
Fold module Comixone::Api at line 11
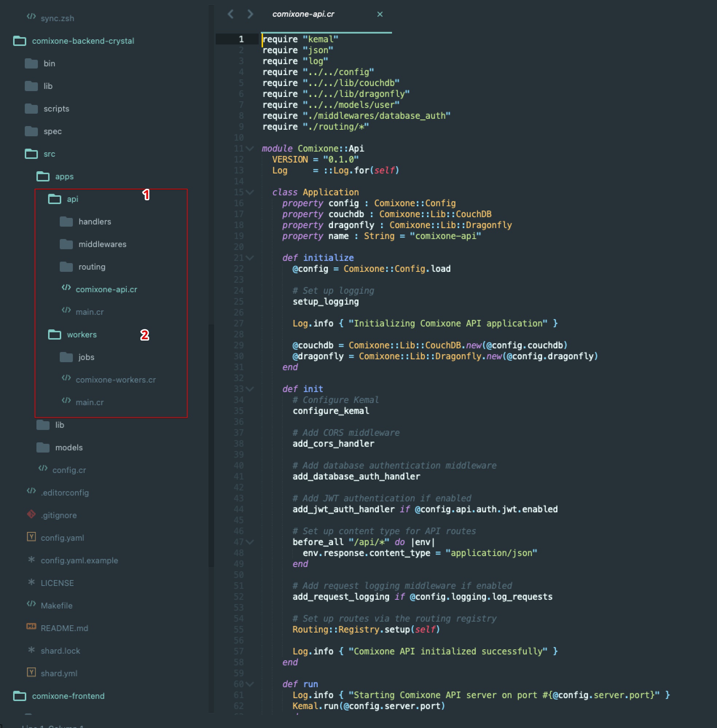250,149
